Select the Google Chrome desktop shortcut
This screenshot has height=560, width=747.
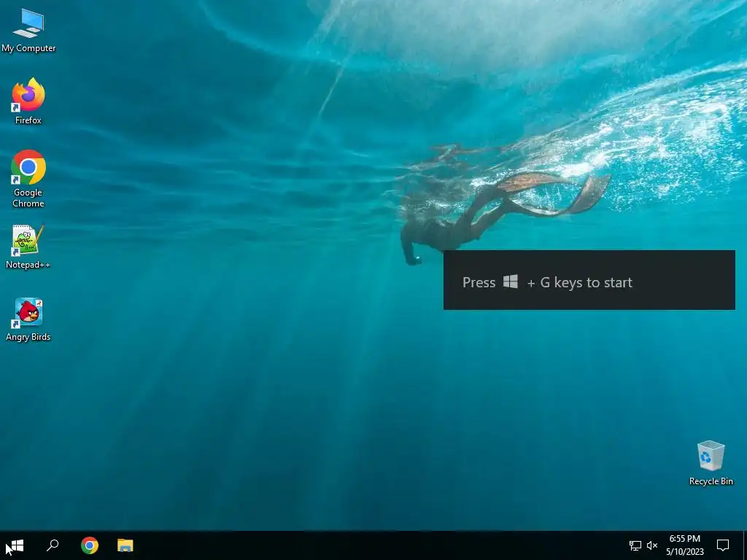(28, 179)
